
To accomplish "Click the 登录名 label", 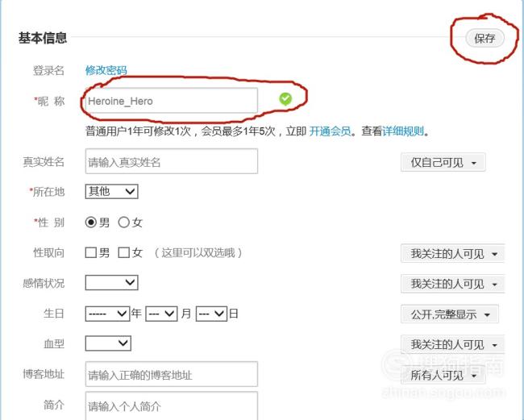I will 48,70.
